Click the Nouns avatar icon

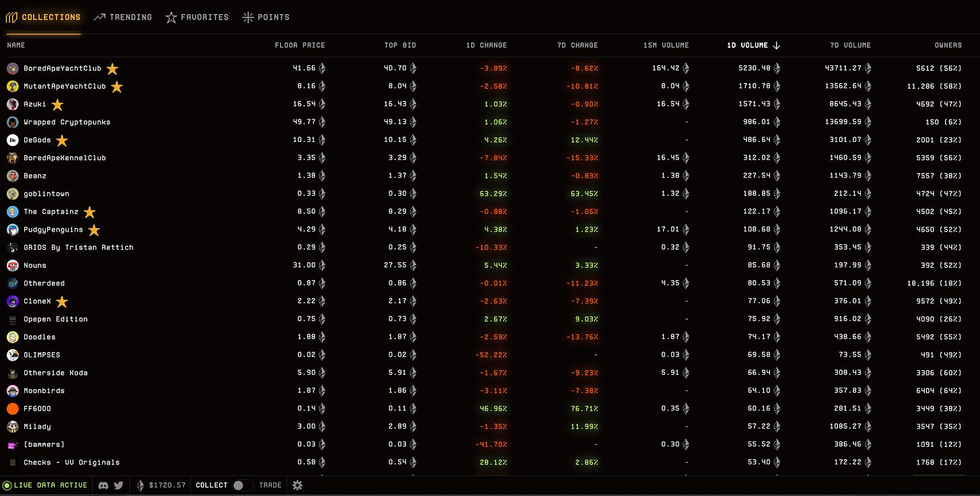coord(13,265)
